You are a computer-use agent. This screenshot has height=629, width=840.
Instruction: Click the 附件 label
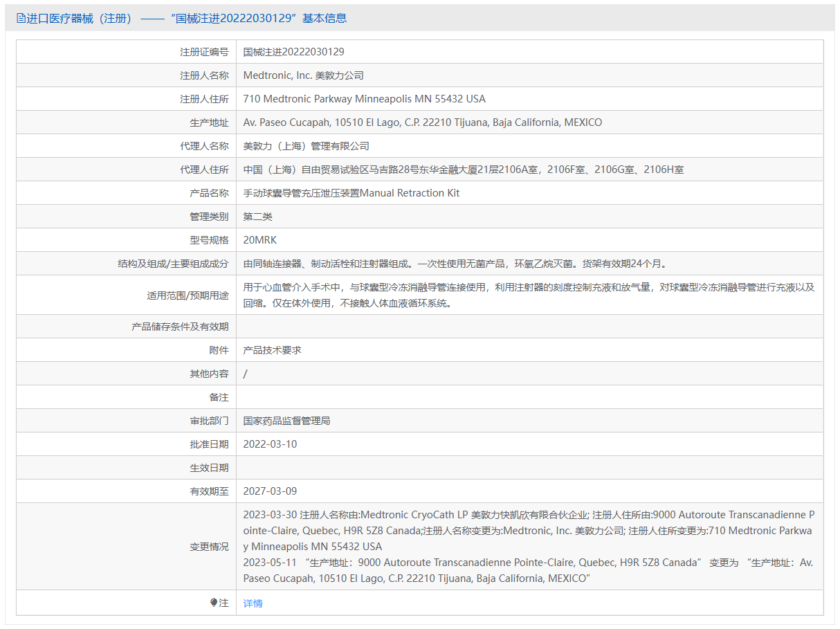pos(219,350)
